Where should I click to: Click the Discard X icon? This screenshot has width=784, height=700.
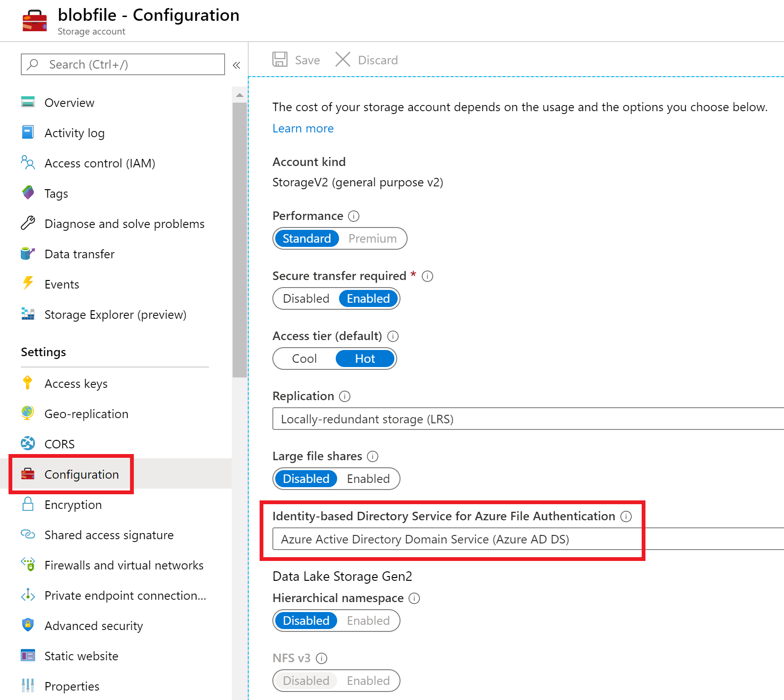pos(343,59)
